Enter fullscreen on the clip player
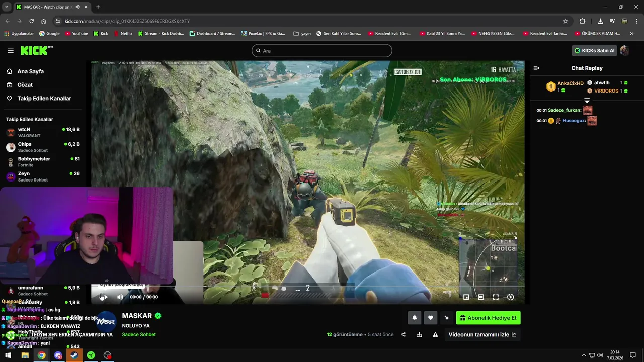644x362 pixels. [496, 297]
